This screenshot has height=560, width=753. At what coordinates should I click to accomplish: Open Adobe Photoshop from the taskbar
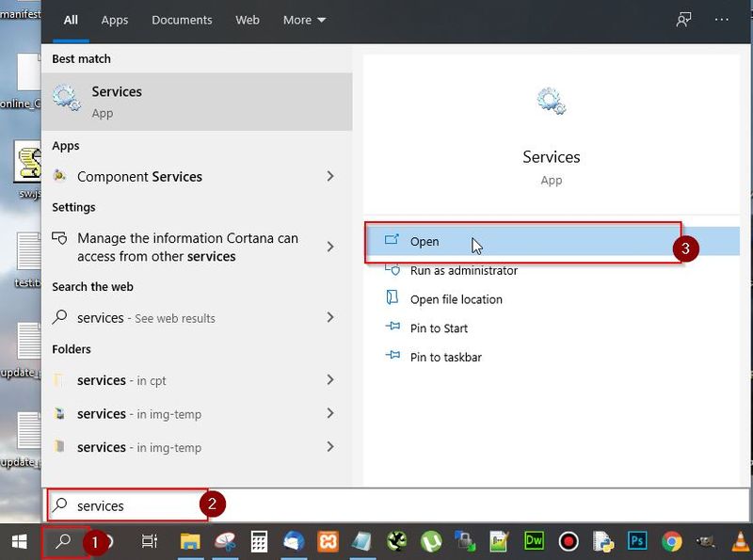[637, 541]
